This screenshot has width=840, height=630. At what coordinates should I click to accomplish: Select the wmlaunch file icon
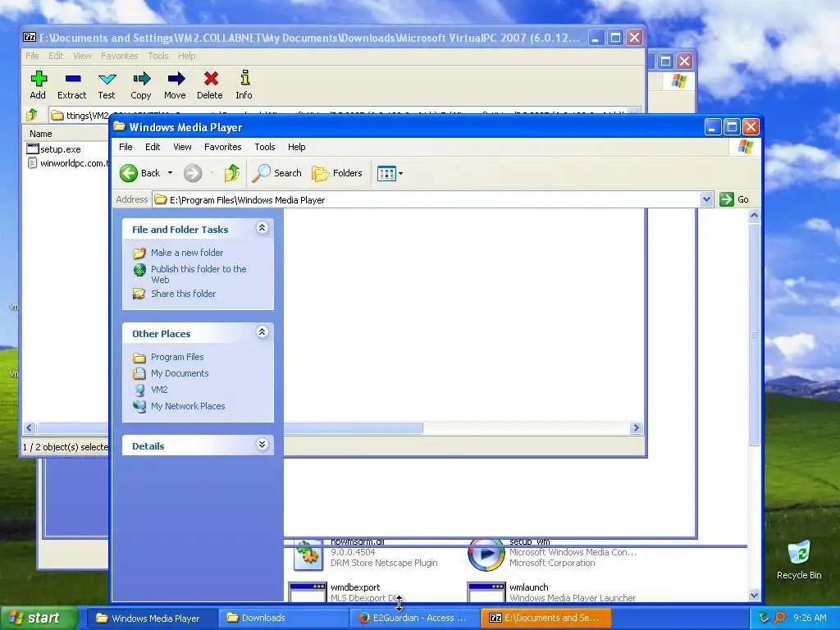(x=486, y=592)
